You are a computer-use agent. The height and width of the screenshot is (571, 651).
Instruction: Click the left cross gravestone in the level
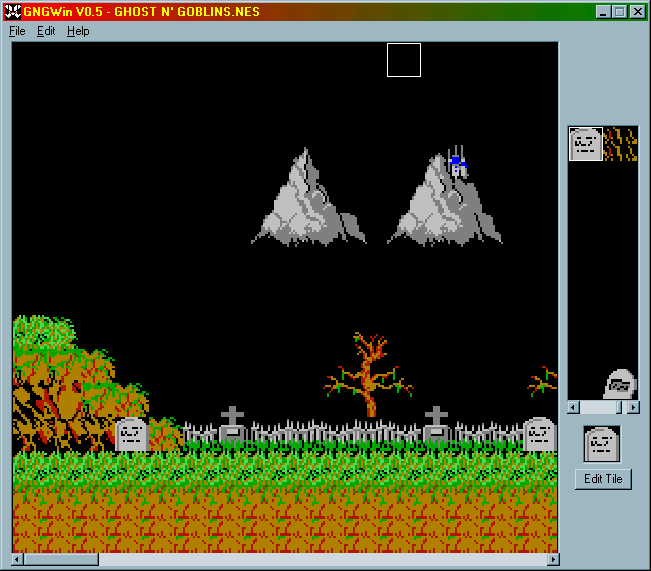232,424
